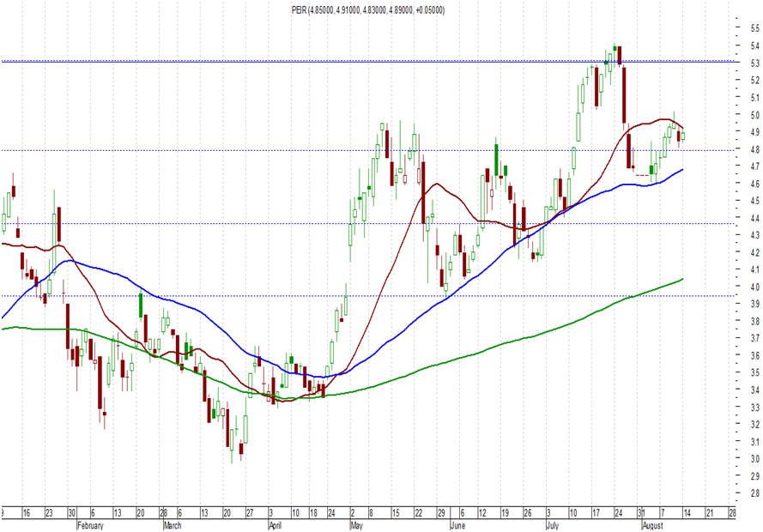Click the 4.7 price axis label
This screenshot has height=532, width=763.
[x=754, y=166]
